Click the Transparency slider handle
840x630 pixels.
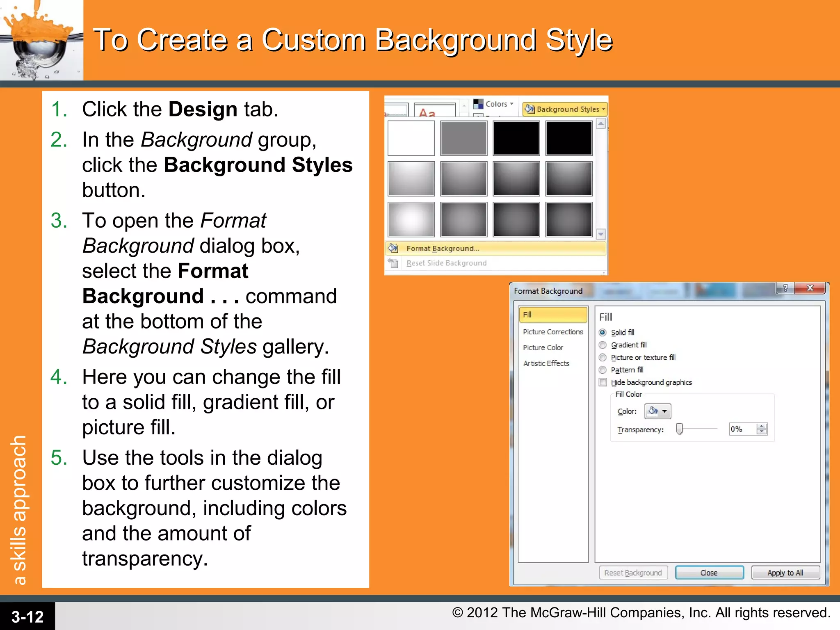(x=680, y=429)
